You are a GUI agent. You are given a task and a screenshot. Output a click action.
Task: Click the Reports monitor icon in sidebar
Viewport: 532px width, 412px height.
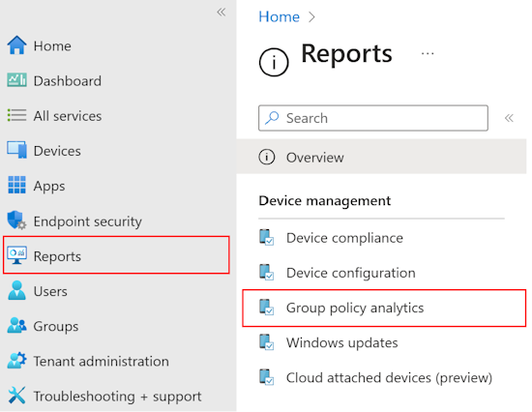click(x=16, y=255)
